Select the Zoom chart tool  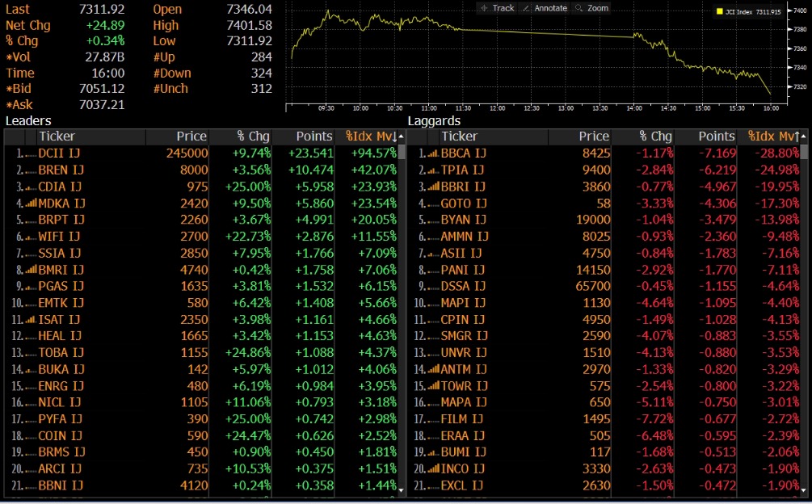coord(591,8)
